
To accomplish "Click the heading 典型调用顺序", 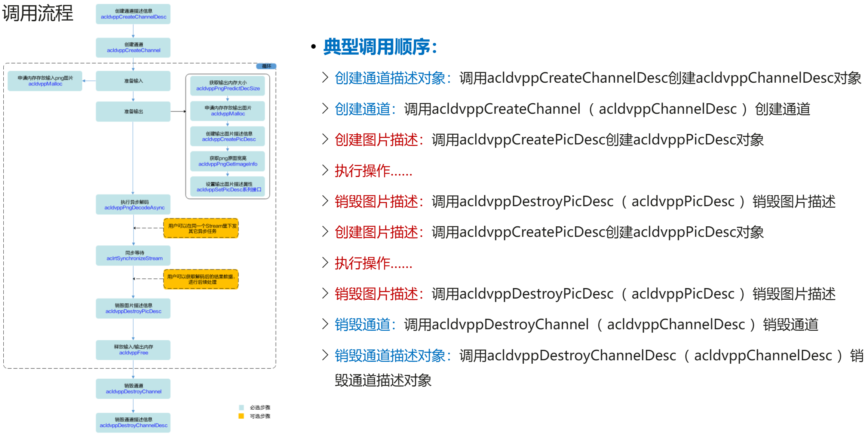I will pos(381,47).
